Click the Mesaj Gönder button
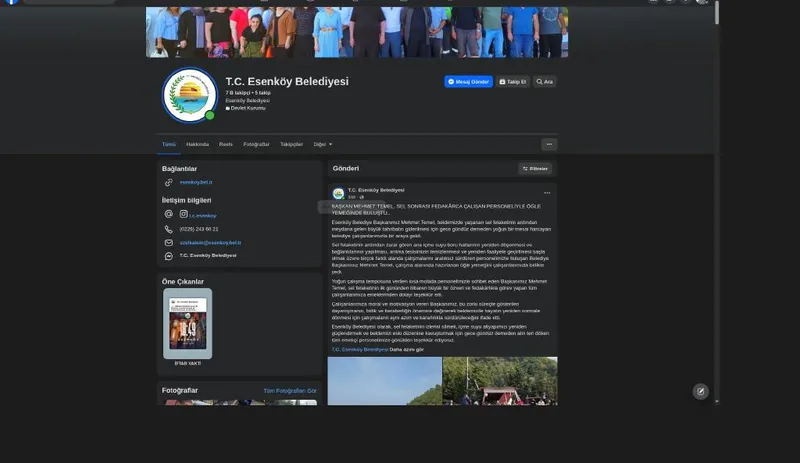 coord(468,82)
